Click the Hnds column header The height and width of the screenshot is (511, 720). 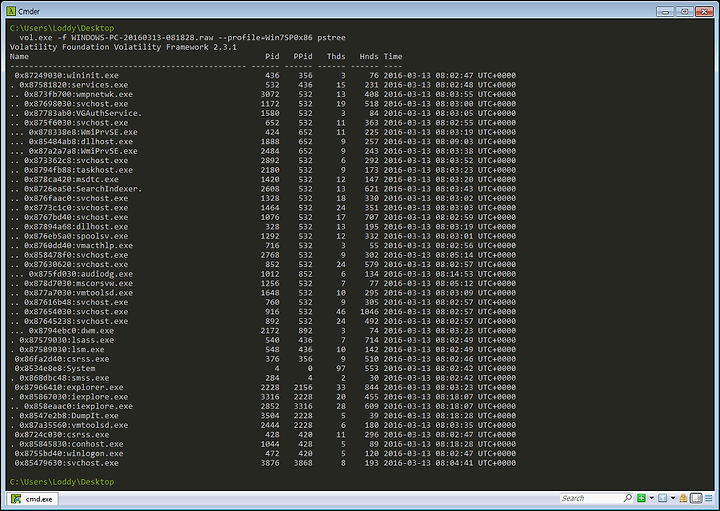pyautogui.click(x=369, y=56)
